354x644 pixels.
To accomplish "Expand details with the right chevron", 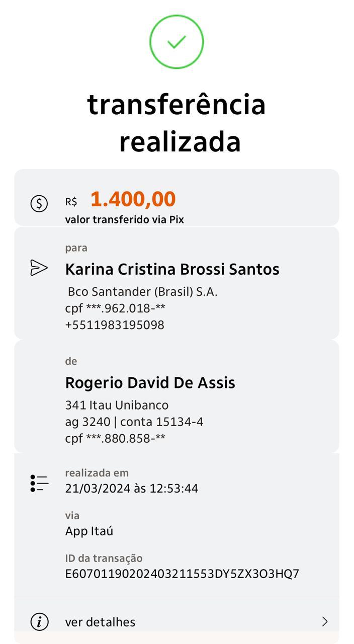I will coord(325,622).
